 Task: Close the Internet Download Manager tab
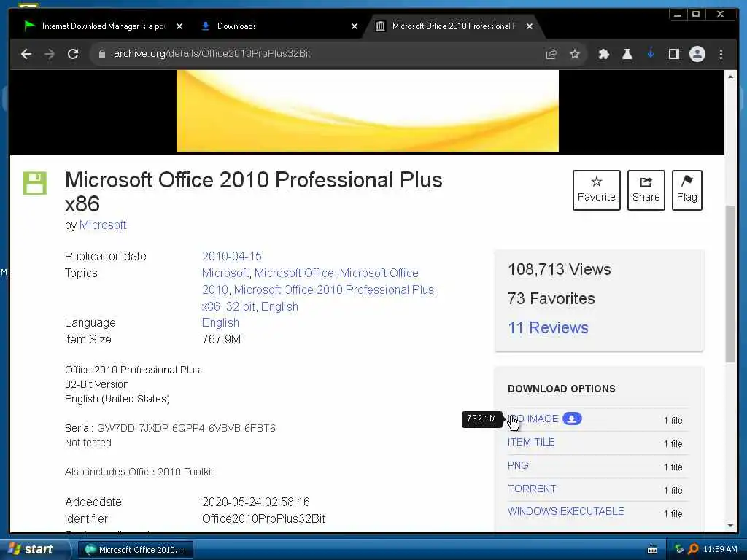point(179,26)
